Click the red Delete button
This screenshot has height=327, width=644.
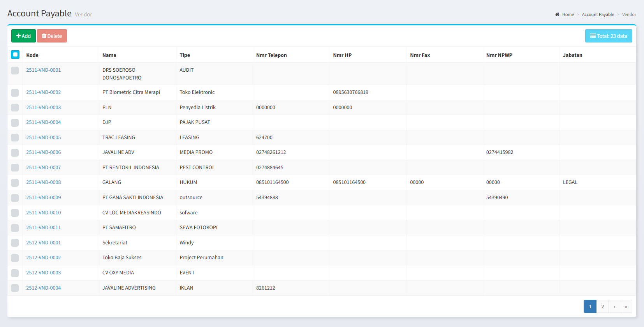[x=52, y=36]
